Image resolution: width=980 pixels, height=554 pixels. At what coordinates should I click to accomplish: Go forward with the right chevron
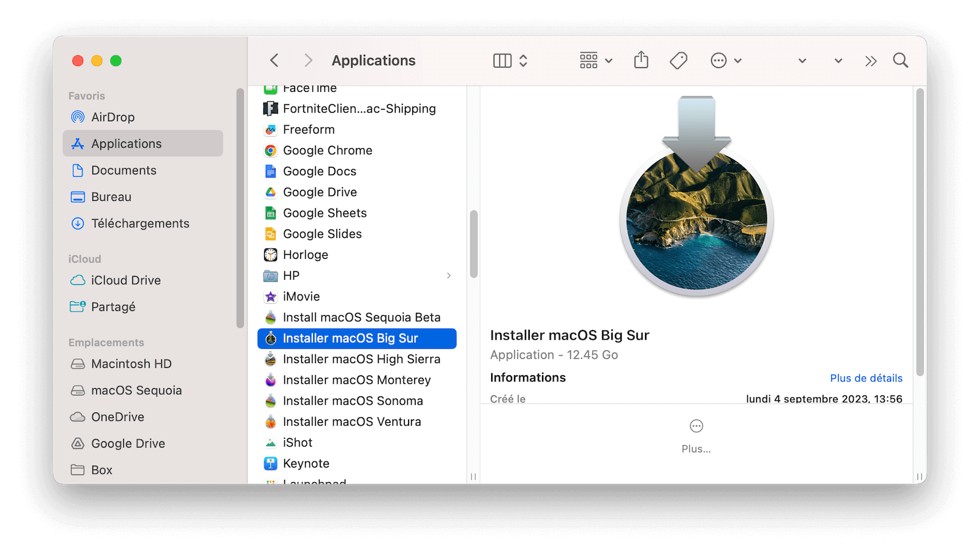click(x=308, y=61)
